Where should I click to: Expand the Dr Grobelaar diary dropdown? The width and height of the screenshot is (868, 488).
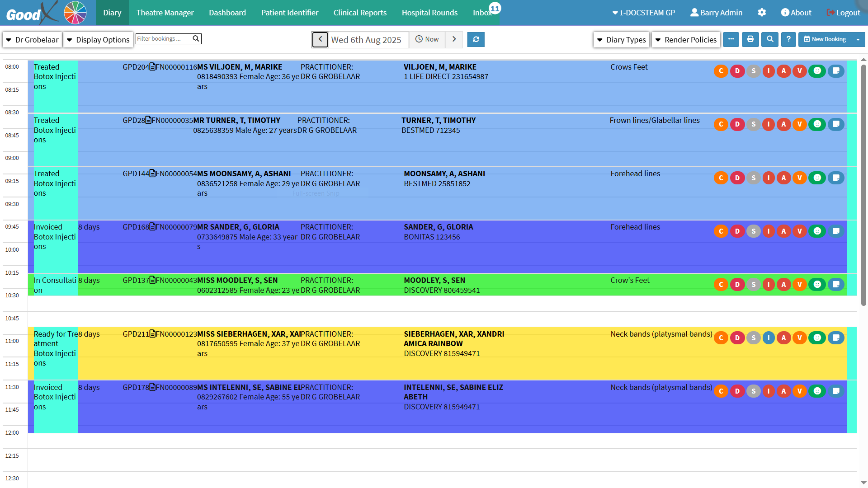(32, 40)
